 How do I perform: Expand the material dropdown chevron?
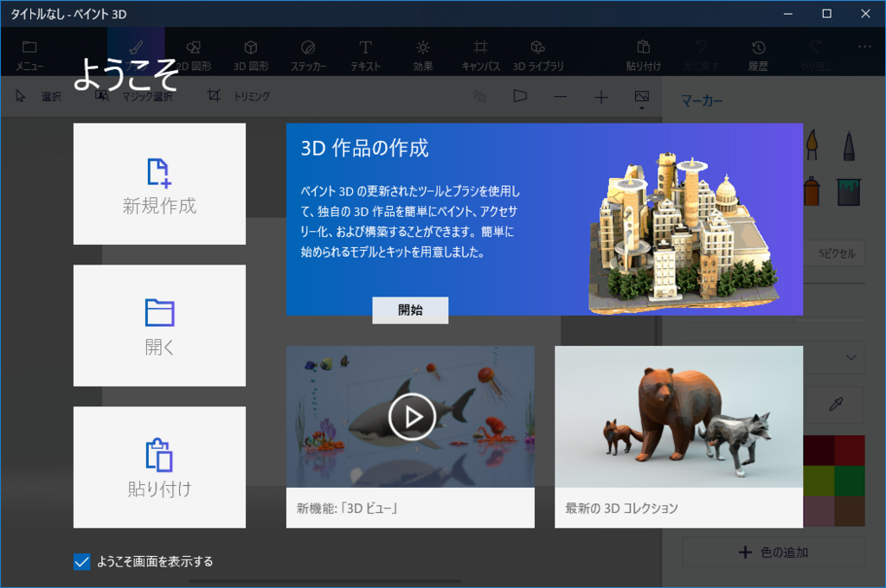[x=851, y=357]
